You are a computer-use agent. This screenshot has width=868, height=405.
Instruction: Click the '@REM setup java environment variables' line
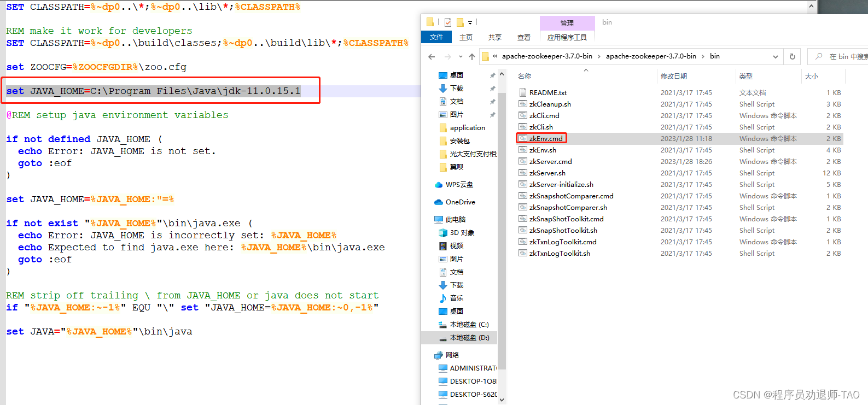click(x=117, y=115)
